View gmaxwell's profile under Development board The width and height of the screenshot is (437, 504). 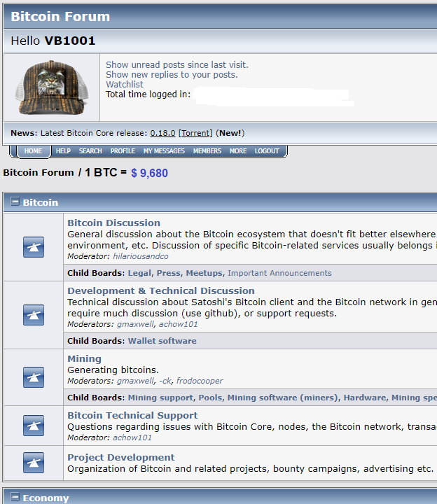click(x=135, y=324)
